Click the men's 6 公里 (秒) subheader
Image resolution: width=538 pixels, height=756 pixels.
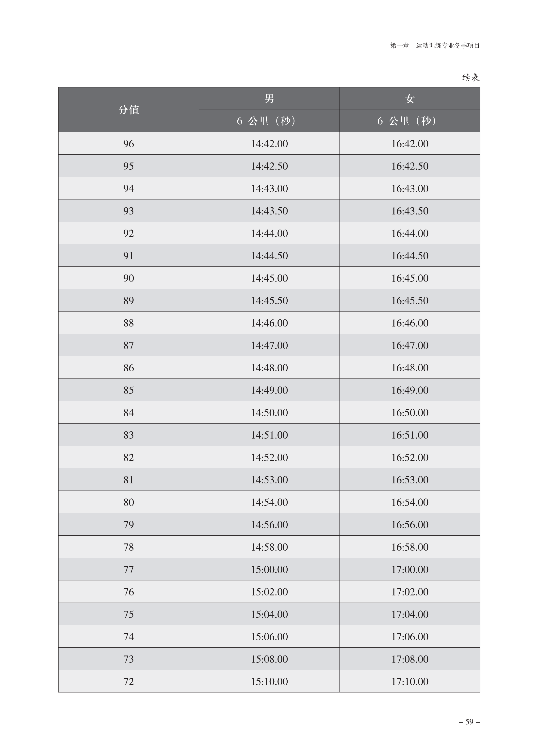[269, 121]
